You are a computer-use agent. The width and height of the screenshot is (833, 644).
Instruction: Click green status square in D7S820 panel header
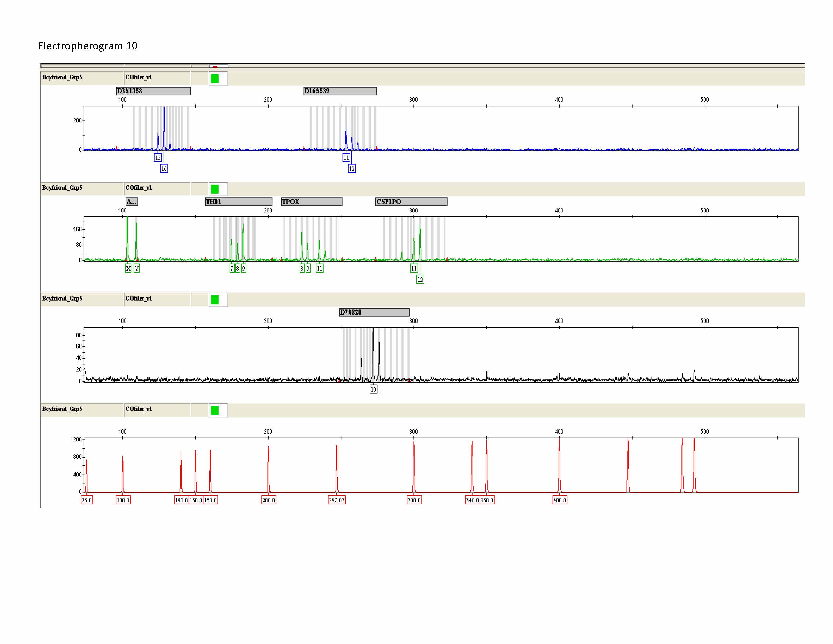pyautogui.click(x=214, y=300)
